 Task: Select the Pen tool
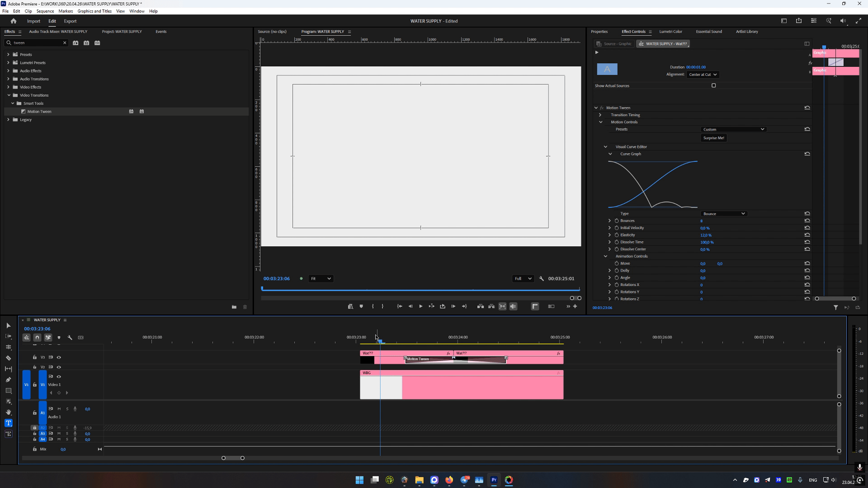click(x=8, y=380)
